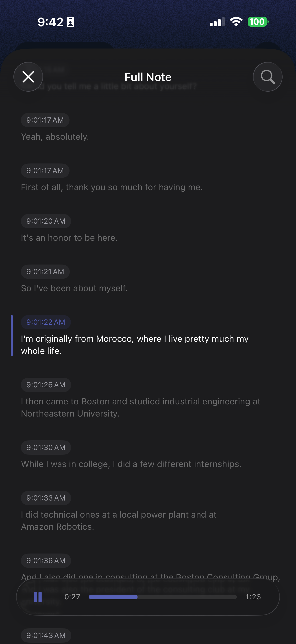The width and height of the screenshot is (296, 644).
Task: Tap the Amazon Robotics transcript line
Action: coord(119,520)
